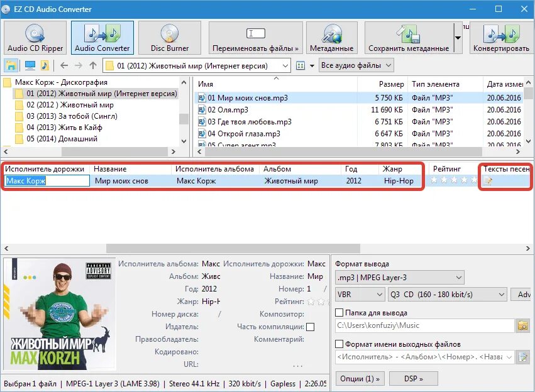Click the filename format edit icon
The image size is (535, 392).
(522, 357)
